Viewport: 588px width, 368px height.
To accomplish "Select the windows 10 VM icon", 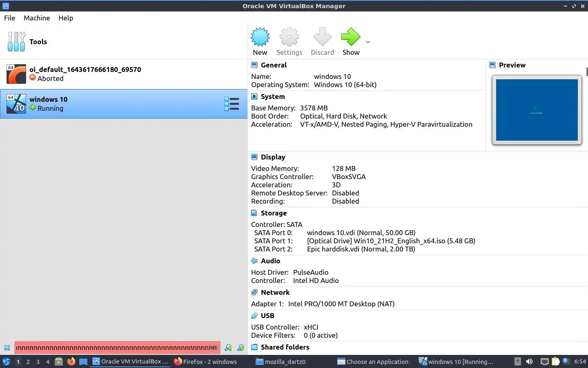I will [x=16, y=104].
